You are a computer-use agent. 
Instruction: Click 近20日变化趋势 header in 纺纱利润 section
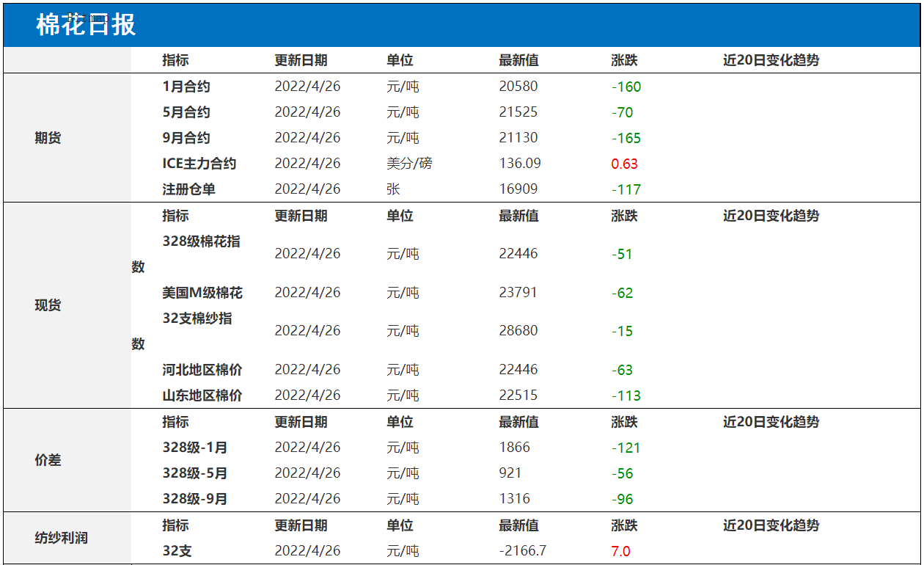coord(771,525)
